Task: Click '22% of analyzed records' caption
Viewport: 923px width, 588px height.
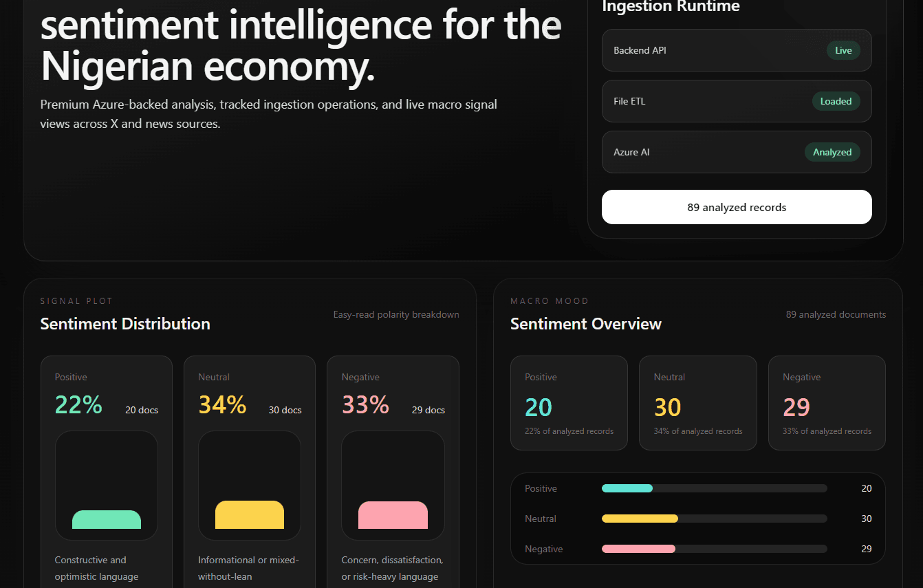Action: tap(569, 431)
